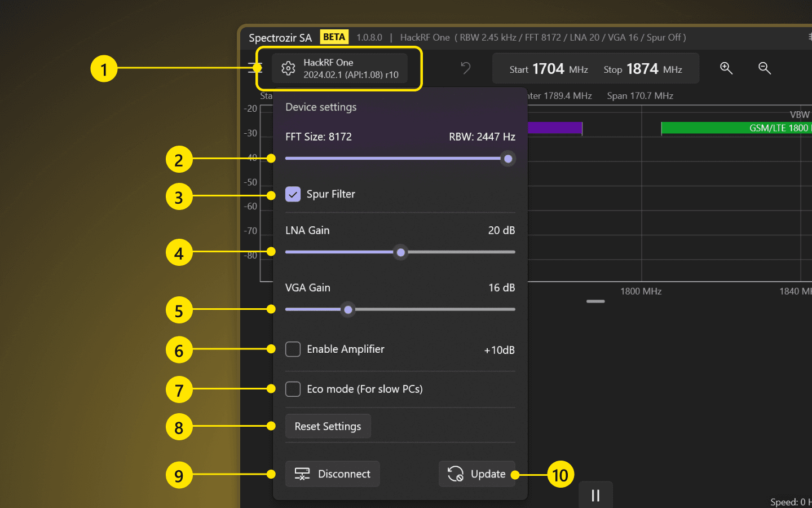Enable Eco mode for slow PCs
This screenshot has width=812, height=508.
pyautogui.click(x=293, y=389)
